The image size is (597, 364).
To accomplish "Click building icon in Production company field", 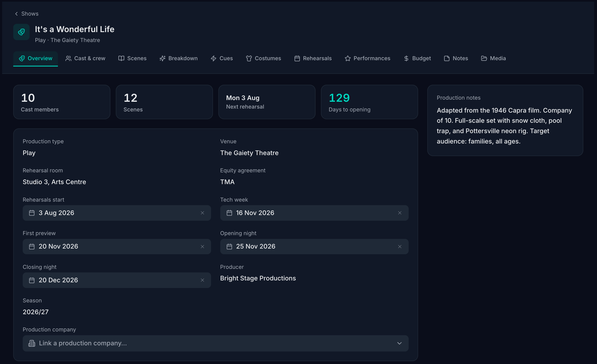I will 32,343.
